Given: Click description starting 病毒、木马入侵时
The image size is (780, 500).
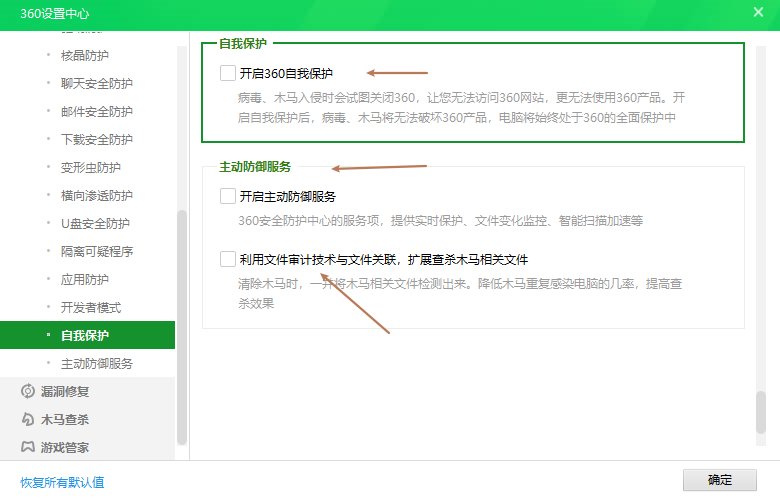Looking at the screenshot, I should [x=461, y=107].
